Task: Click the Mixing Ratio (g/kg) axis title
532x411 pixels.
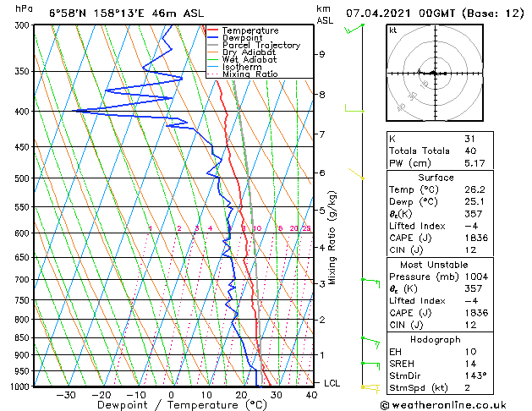Action: pos(332,238)
